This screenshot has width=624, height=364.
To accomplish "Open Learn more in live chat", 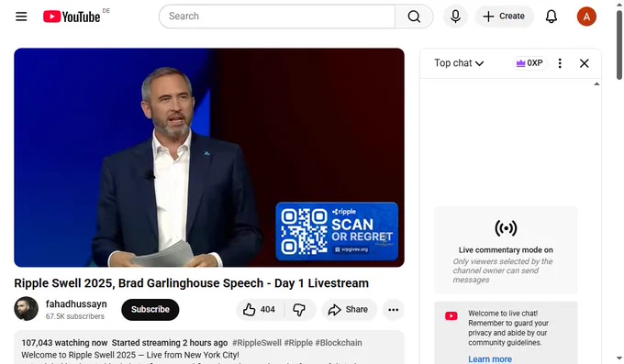I will pyautogui.click(x=490, y=358).
